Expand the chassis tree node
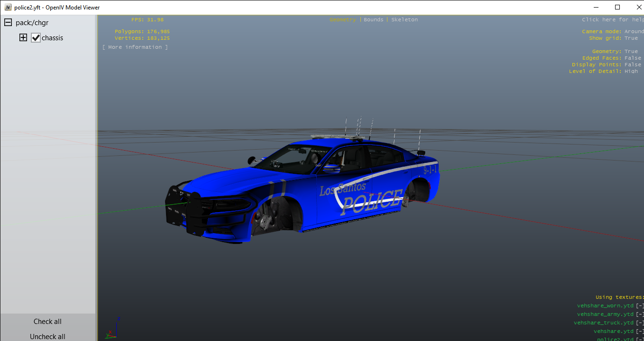644x341 pixels. pyautogui.click(x=23, y=38)
